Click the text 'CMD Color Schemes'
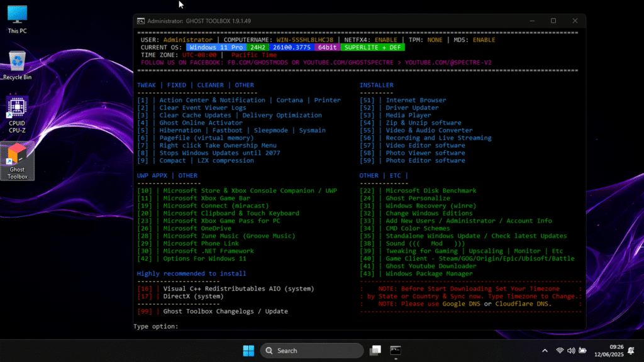The height and width of the screenshot is (362, 644). click(x=418, y=228)
